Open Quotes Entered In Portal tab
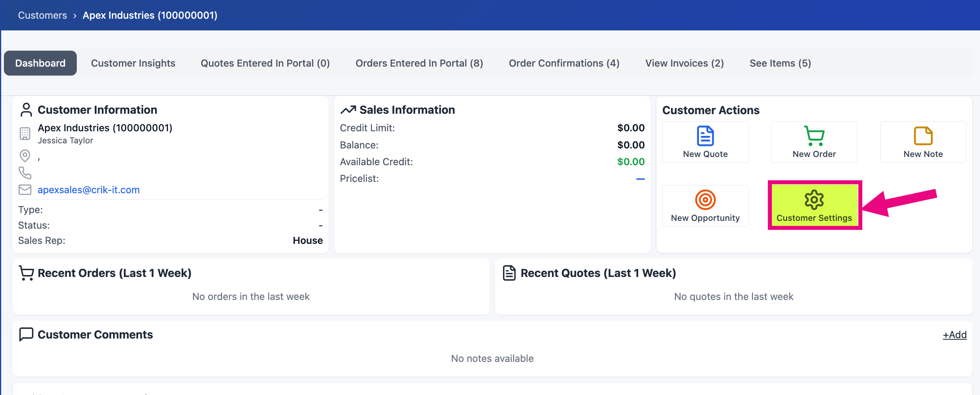 coord(265,63)
